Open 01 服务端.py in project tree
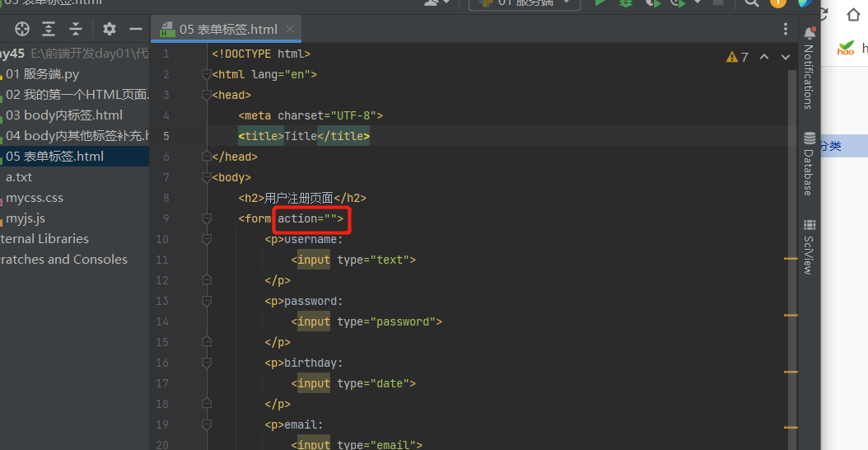Screen dimensions: 868x450 pos(43,74)
